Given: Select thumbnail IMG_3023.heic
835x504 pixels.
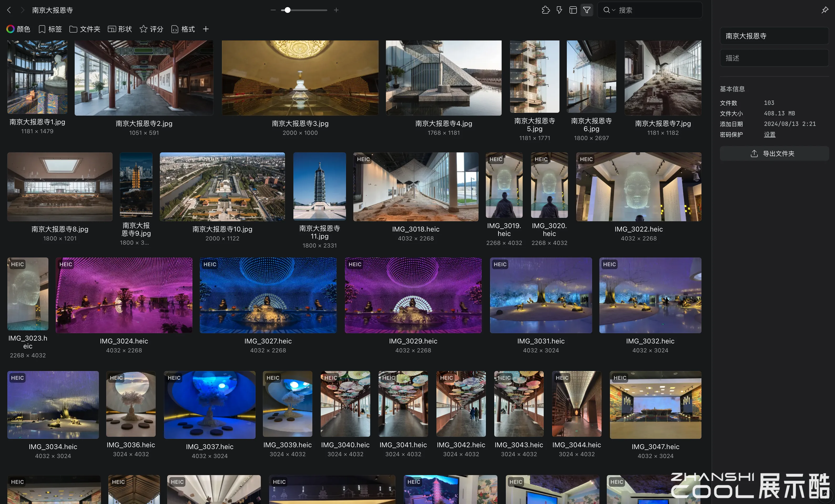Looking at the screenshot, I should coord(28,294).
